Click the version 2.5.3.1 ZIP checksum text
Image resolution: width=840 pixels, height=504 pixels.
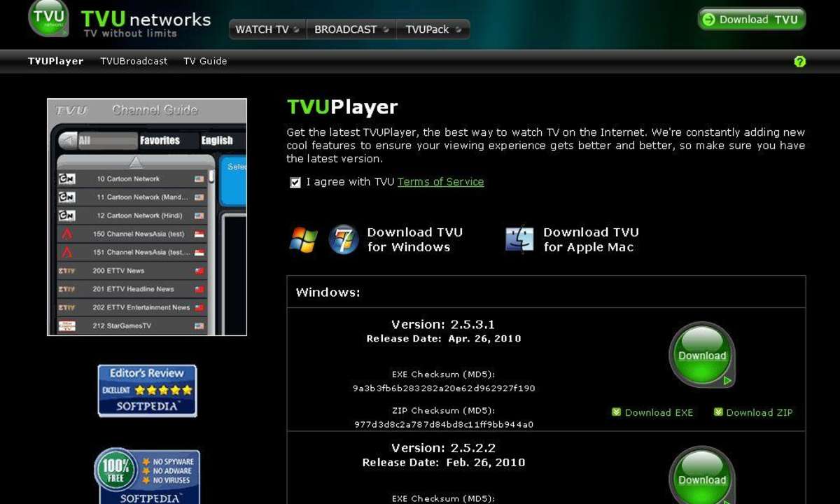444,424
